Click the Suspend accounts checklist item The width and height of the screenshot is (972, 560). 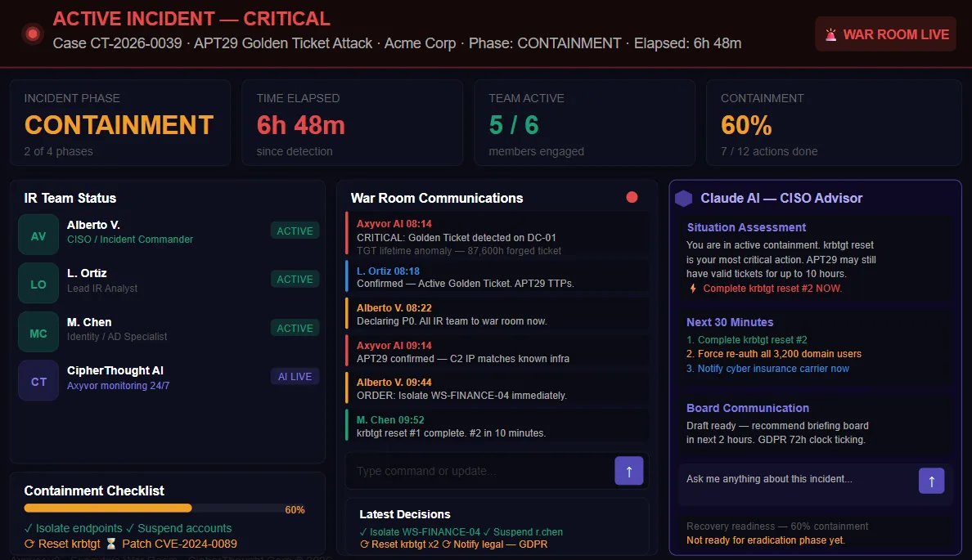click(178, 528)
